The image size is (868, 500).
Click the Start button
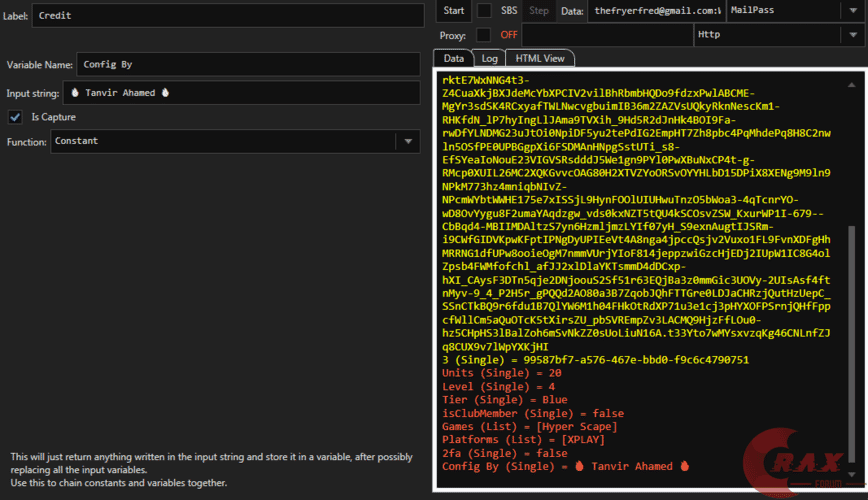pyautogui.click(x=453, y=11)
